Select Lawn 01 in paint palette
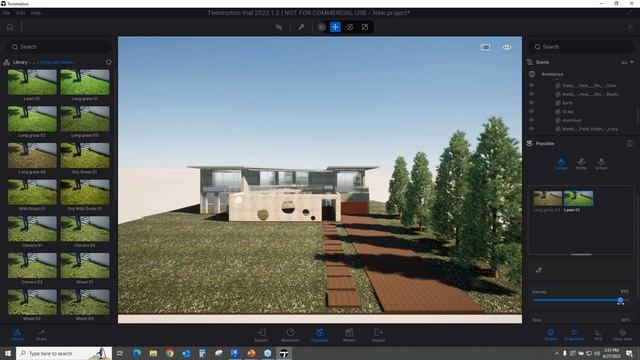Image resolution: width=640 pixels, height=360 pixels. click(x=578, y=198)
